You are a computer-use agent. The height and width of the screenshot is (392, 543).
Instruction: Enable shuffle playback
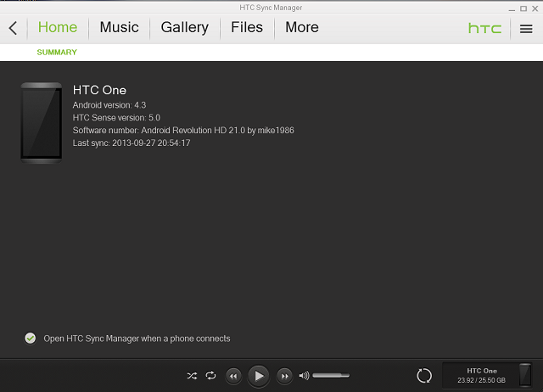click(x=192, y=375)
